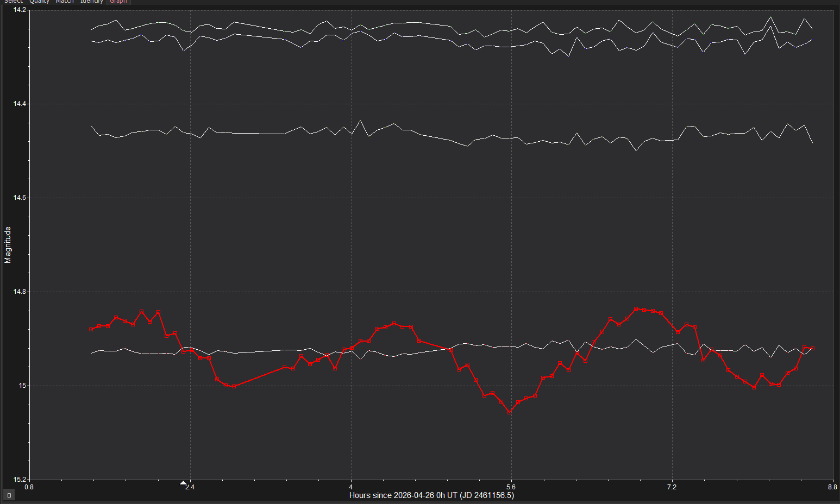The image size is (840, 504).
Task: Select the first red data point on the left
Action: (91, 329)
